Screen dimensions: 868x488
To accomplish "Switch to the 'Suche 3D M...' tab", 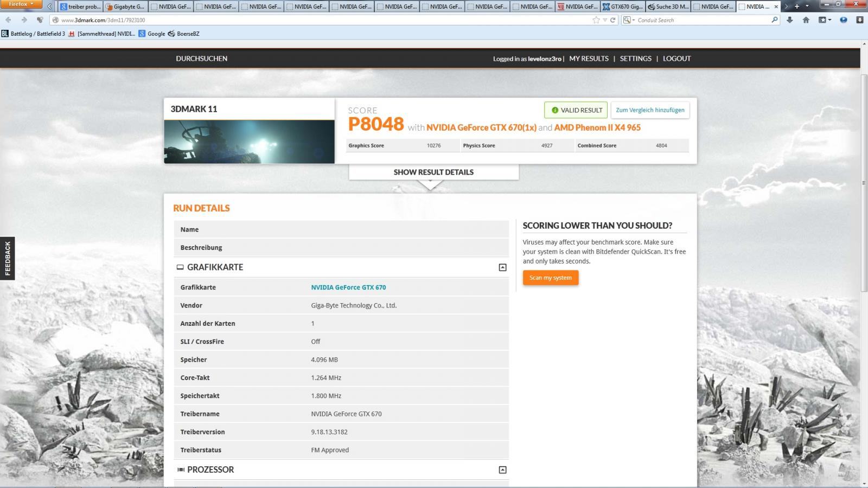I will point(668,7).
